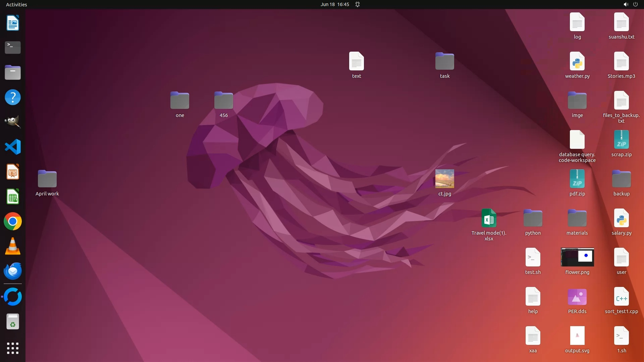Screen dimensions: 644x362
Task: Launch VLC media player icon
Action: coord(13,246)
